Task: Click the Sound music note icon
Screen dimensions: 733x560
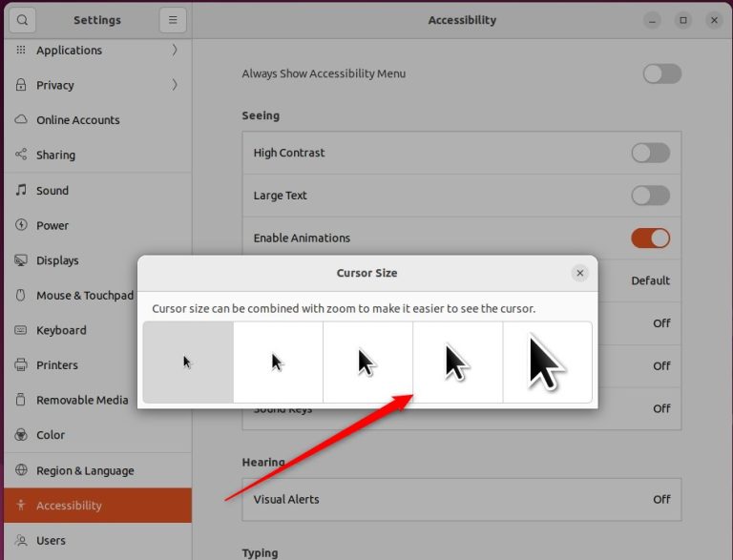Action: click(x=21, y=190)
